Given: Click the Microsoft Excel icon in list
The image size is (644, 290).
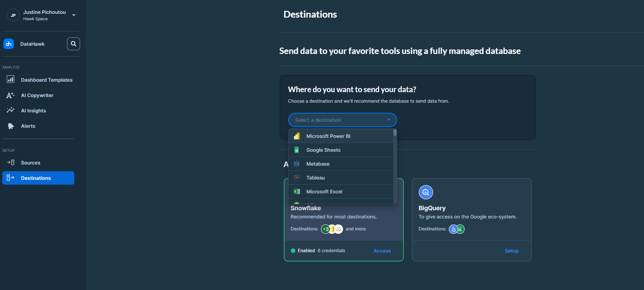Looking at the screenshot, I should pos(297,191).
